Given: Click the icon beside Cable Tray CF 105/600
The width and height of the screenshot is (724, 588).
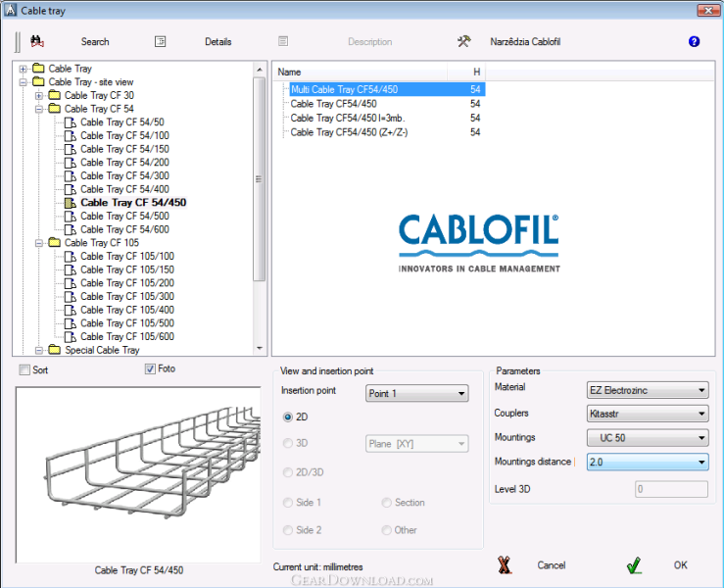Looking at the screenshot, I should tap(71, 337).
